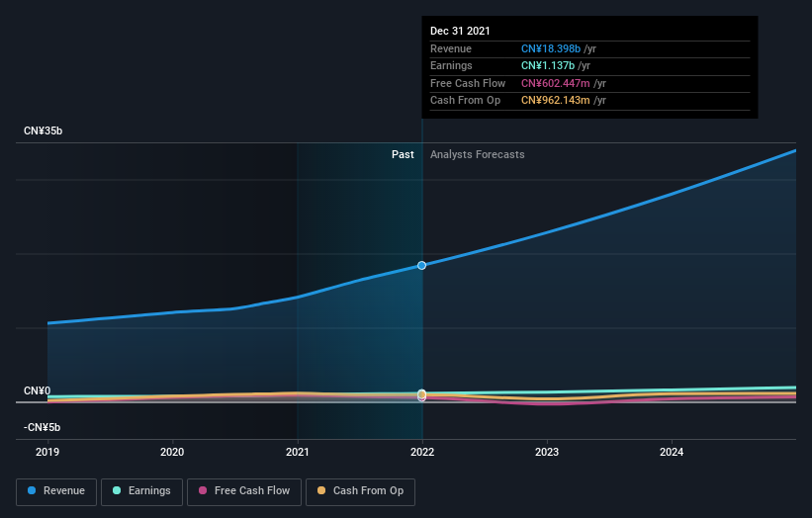The width and height of the screenshot is (812, 518).
Task: Click the 'Free Cash Flow' tooltip row label
Action: coord(468,83)
